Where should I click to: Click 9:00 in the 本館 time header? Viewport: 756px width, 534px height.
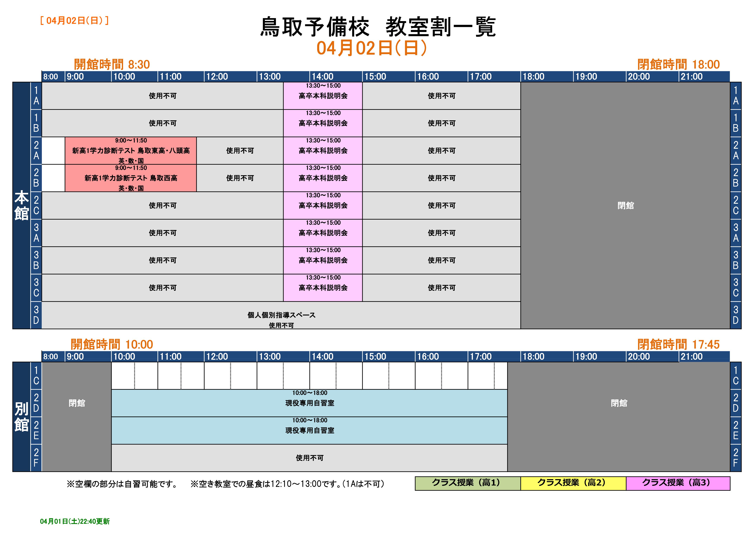coord(75,77)
